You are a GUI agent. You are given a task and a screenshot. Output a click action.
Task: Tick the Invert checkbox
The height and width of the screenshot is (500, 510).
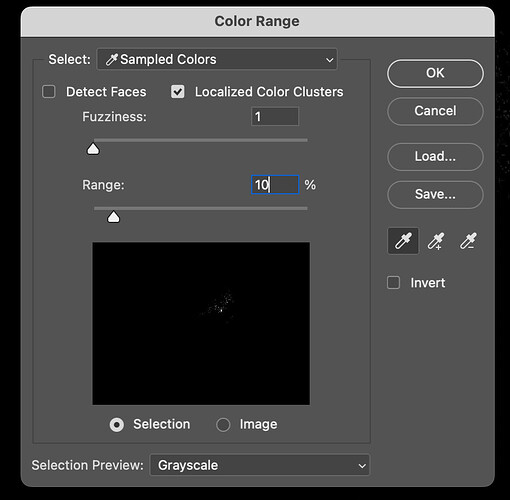click(x=394, y=283)
